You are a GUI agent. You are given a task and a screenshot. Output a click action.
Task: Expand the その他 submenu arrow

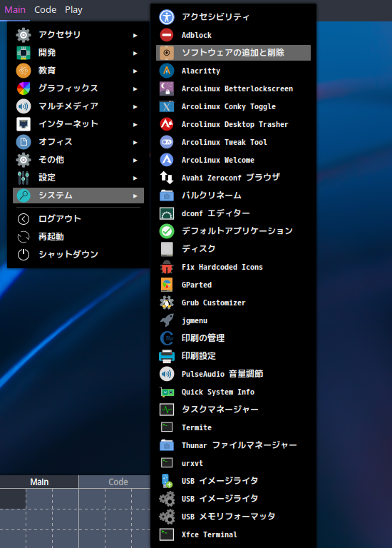point(135,160)
